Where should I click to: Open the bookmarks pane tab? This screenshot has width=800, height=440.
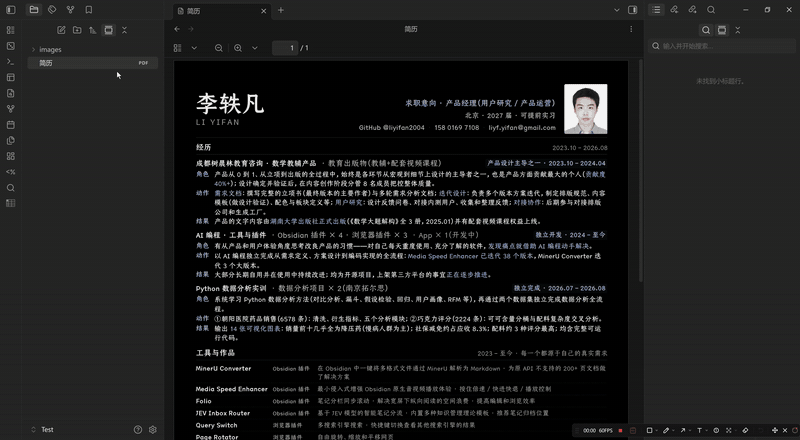(x=89, y=10)
